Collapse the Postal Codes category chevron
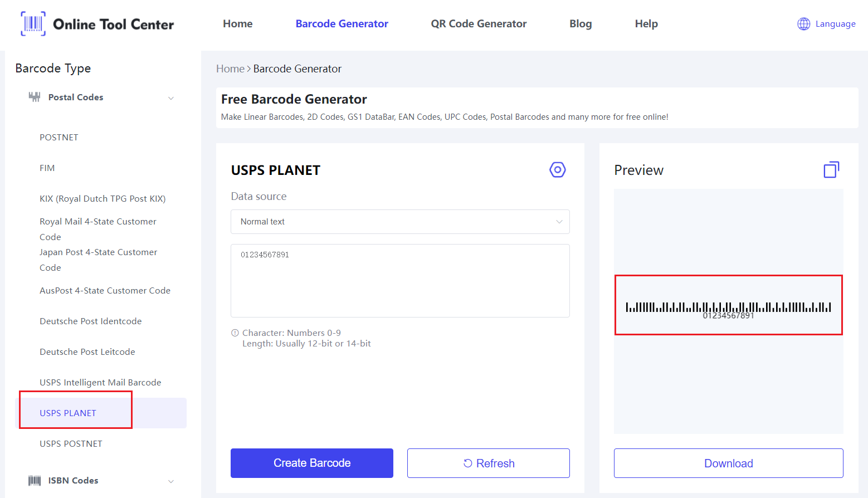This screenshot has width=868, height=498. [171, 98]
